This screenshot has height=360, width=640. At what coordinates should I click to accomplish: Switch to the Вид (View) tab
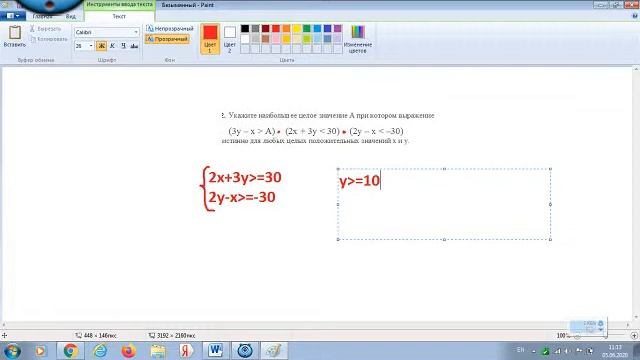coord(71,16)
